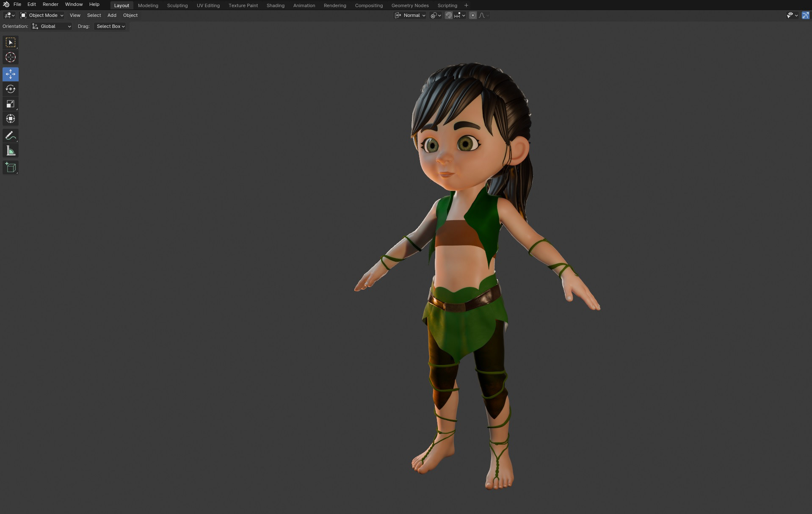Toggle the show gizmo button

pos(805,15)
